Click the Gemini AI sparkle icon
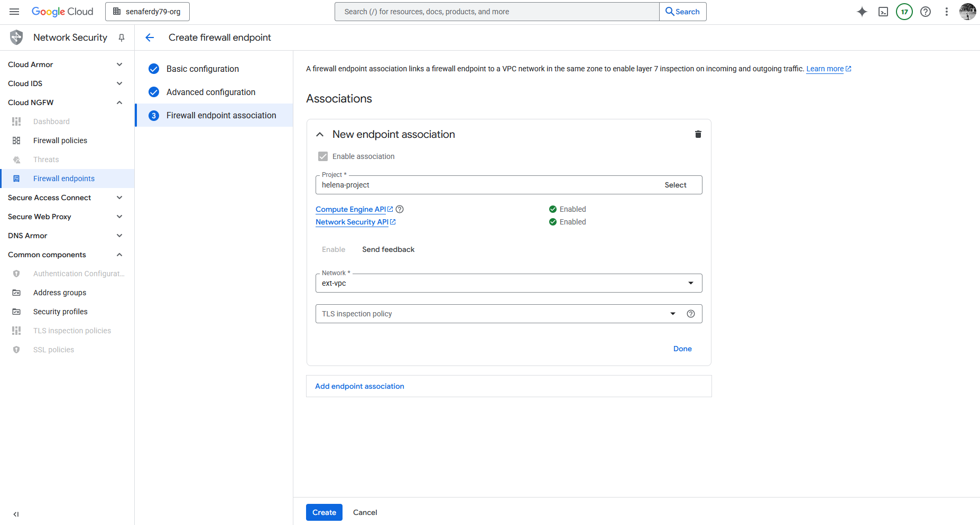Screen dimensions: 980x525 click(862, 12)
